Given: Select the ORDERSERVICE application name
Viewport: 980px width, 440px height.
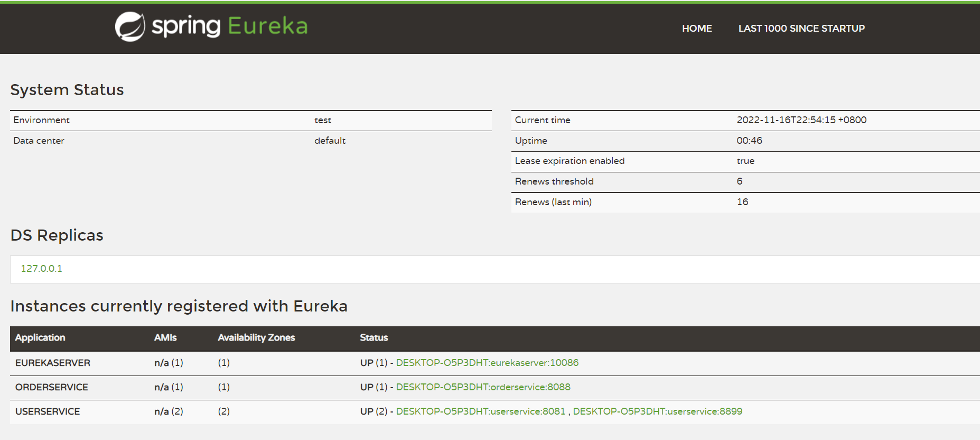Looking at the screenshot, I should [52, 387].
